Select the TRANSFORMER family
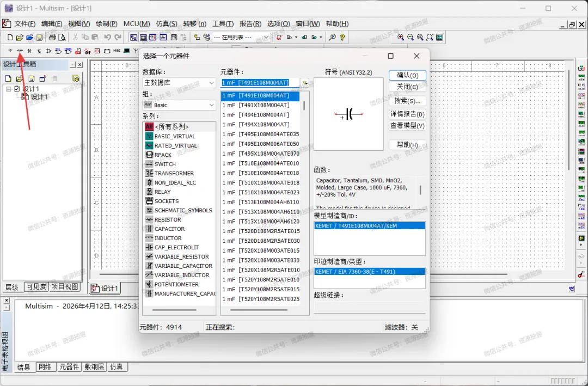The width and height of the screenshot is (588, 386). 174,173
